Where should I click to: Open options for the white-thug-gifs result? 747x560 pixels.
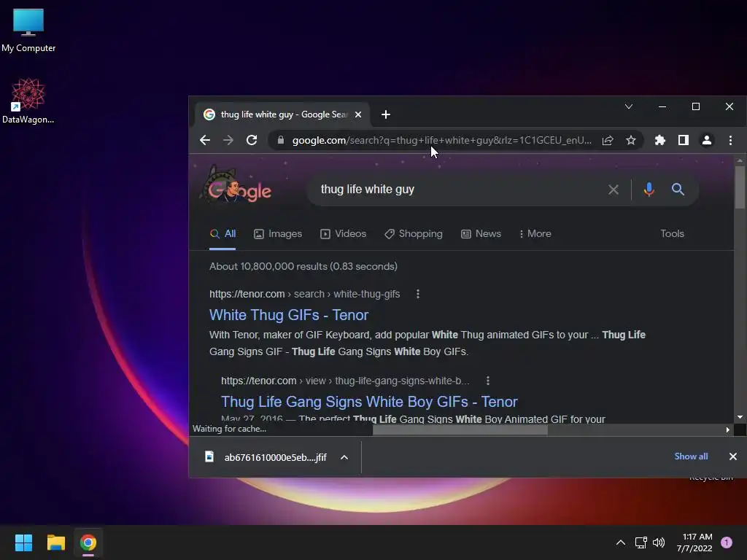click(418, 295)
